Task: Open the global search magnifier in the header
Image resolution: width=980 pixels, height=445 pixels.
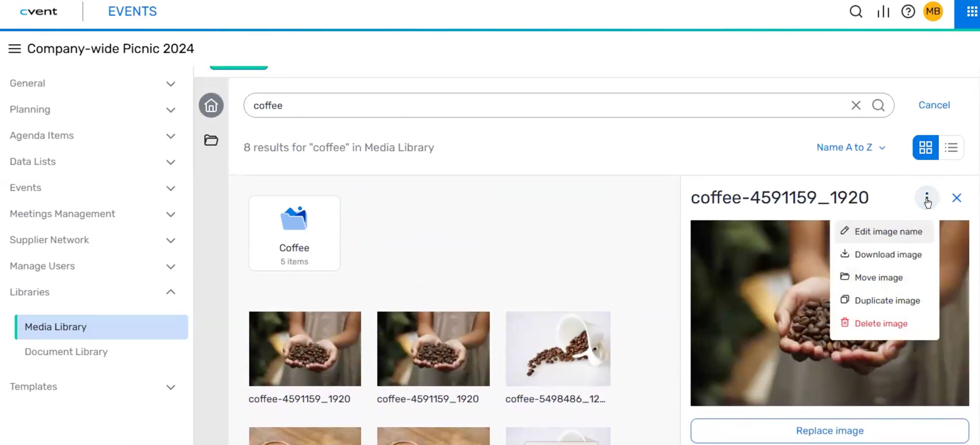Action: [856, 12]
